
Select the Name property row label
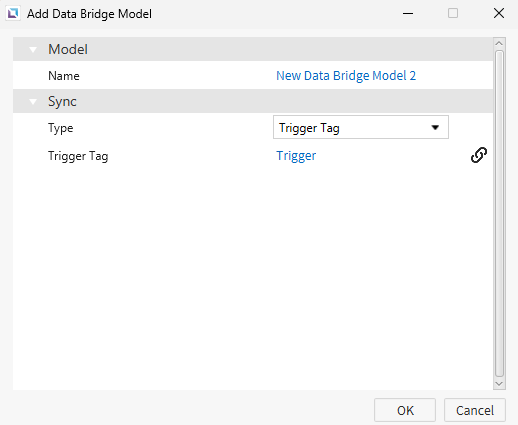[64, 76]
